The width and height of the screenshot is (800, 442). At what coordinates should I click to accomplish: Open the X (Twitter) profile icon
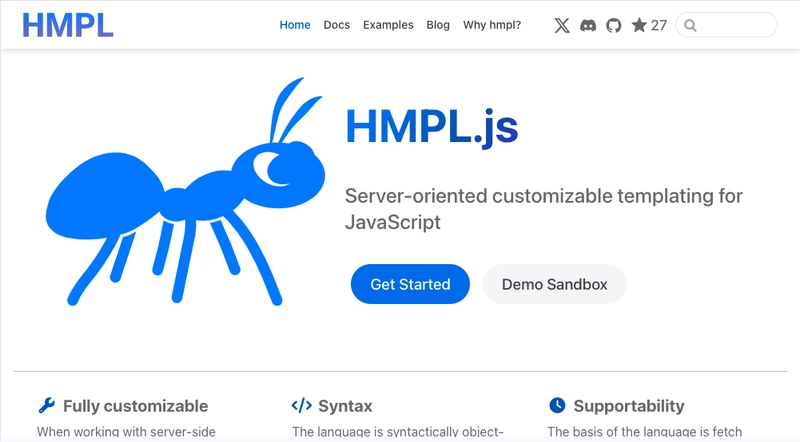pyautogui.click(x=562, y=25)
